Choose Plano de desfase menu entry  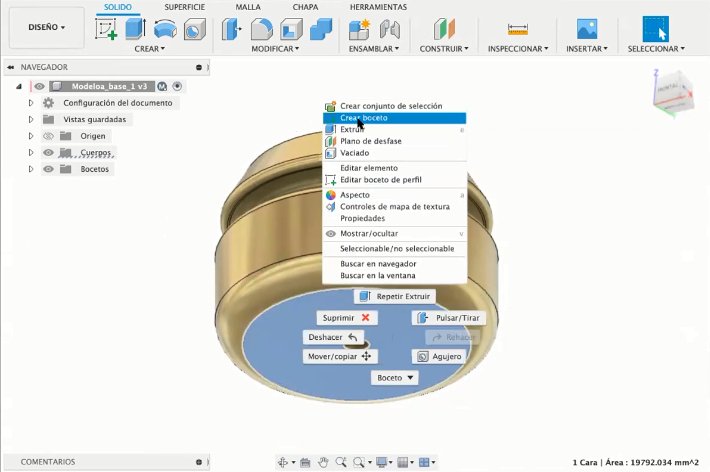[x=394, y=141]
